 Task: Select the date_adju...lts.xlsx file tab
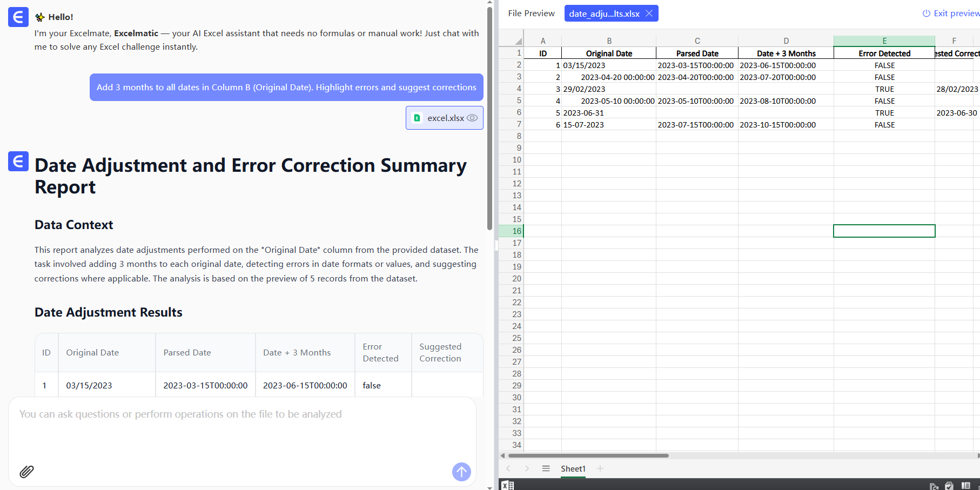coord(604,14)
